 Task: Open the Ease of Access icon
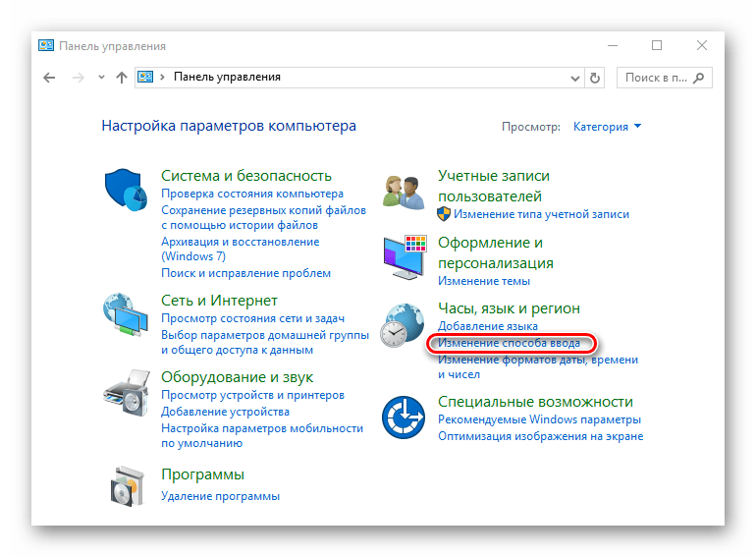(x=404, y=418)
